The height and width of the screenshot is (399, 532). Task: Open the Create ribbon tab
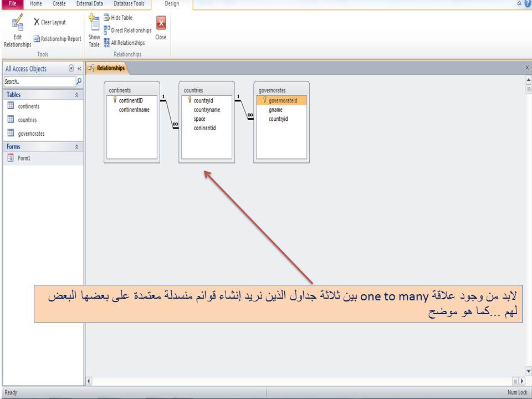coord(58,4)
